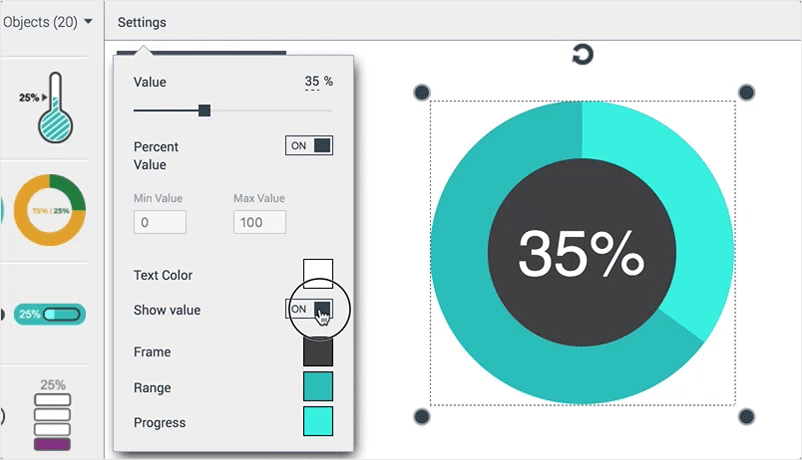Pick the Range color swatch

click(x=318, y=387)
